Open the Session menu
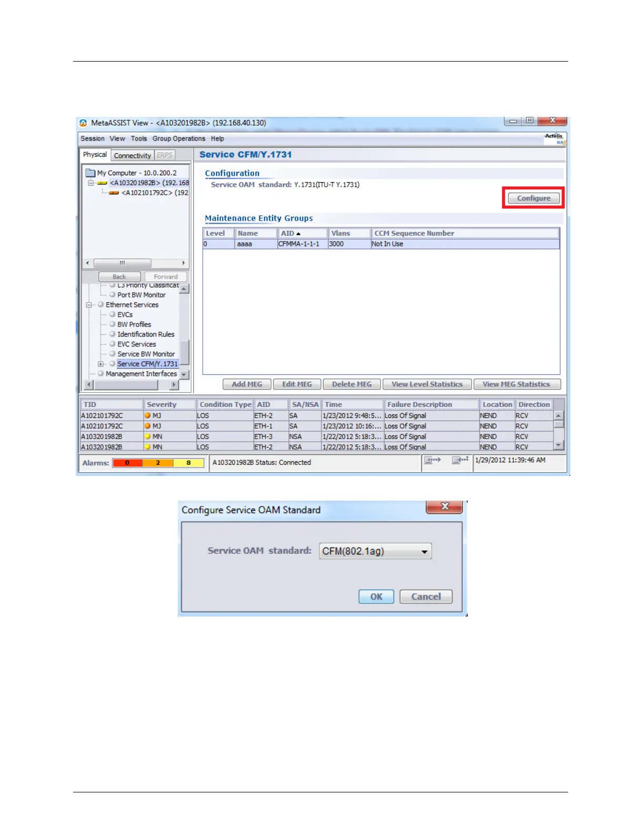The image size is (644, 834). coord(93,138)
